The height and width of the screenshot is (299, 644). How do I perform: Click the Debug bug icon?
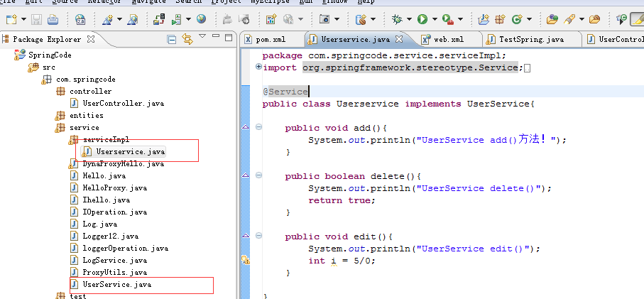(x=397, y=19)
